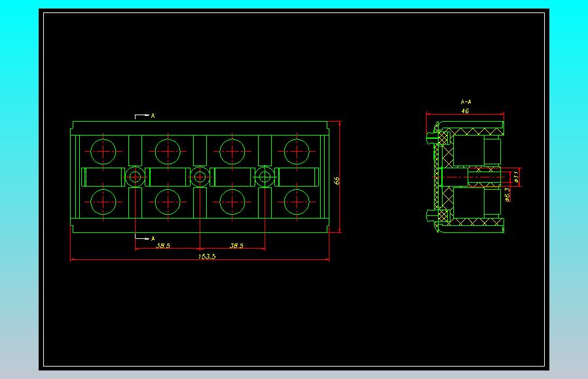588x379 pixels.
Task: Select the 153.5 overall length dimension text
Action: coord(207,257)
